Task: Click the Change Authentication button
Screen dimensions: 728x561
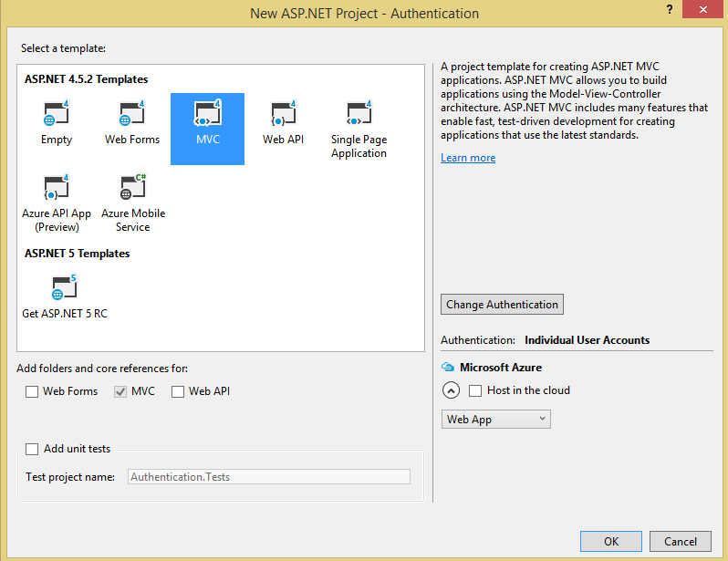Action: click(x=502, y=304)
